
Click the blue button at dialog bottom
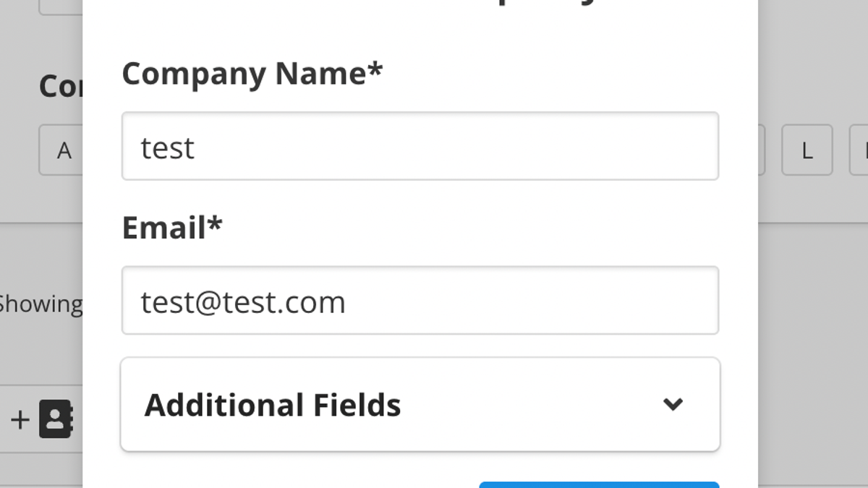coord(599,484)
